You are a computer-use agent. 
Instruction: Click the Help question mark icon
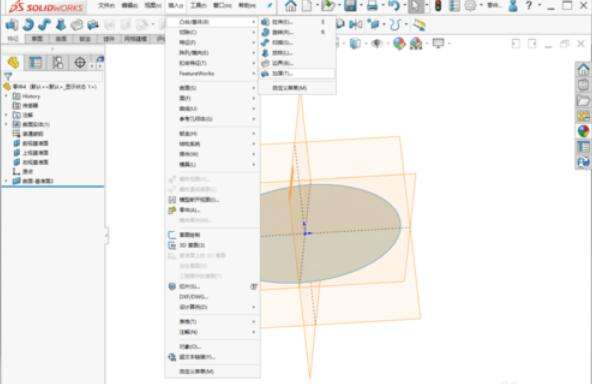click(x=529, y=6)
